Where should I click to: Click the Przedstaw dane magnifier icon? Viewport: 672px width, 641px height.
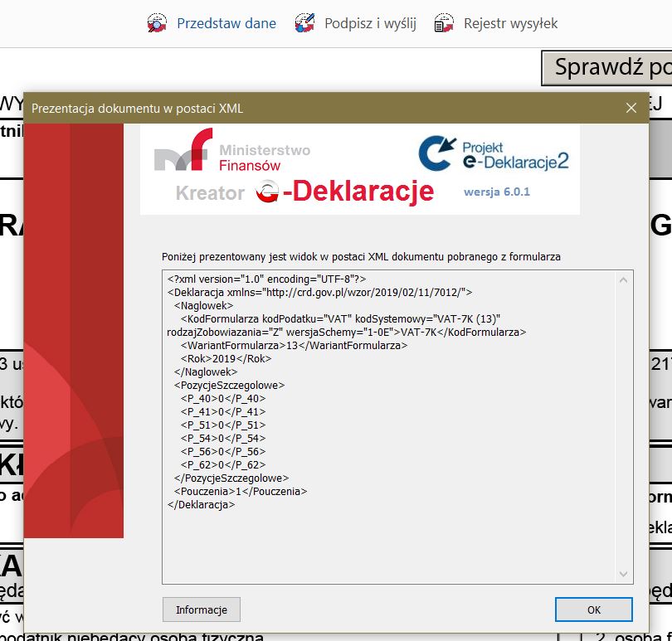coord(157,23)
